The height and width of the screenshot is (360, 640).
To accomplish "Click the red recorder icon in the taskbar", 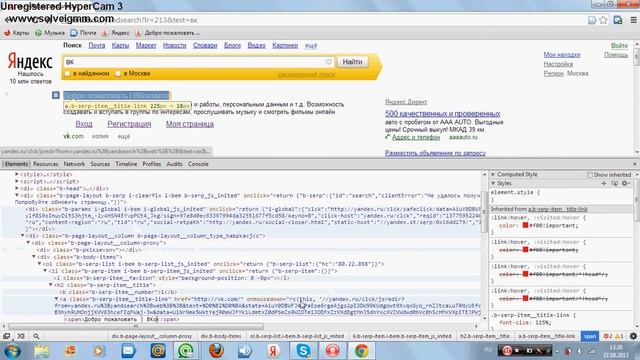I will click(332, 351).
